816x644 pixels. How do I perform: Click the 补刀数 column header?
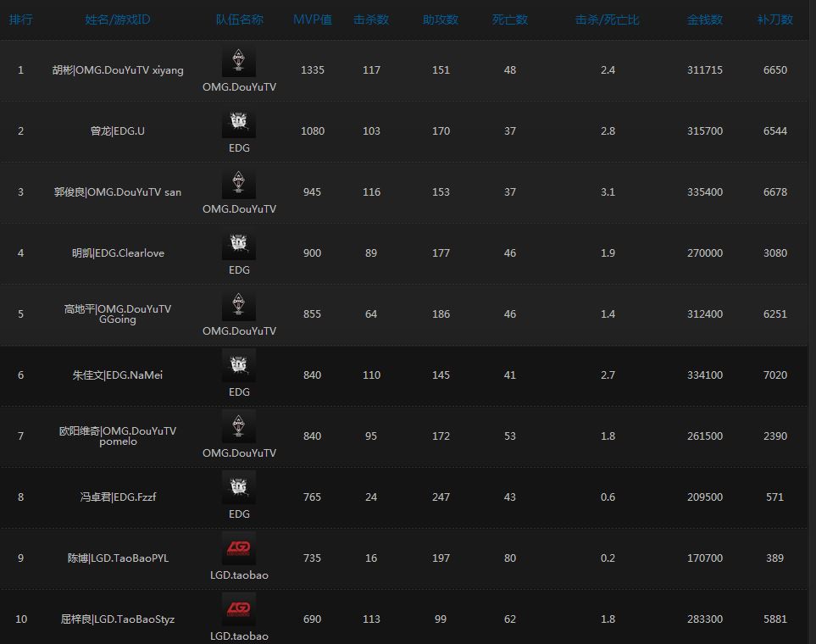click(x=774, y=19)
